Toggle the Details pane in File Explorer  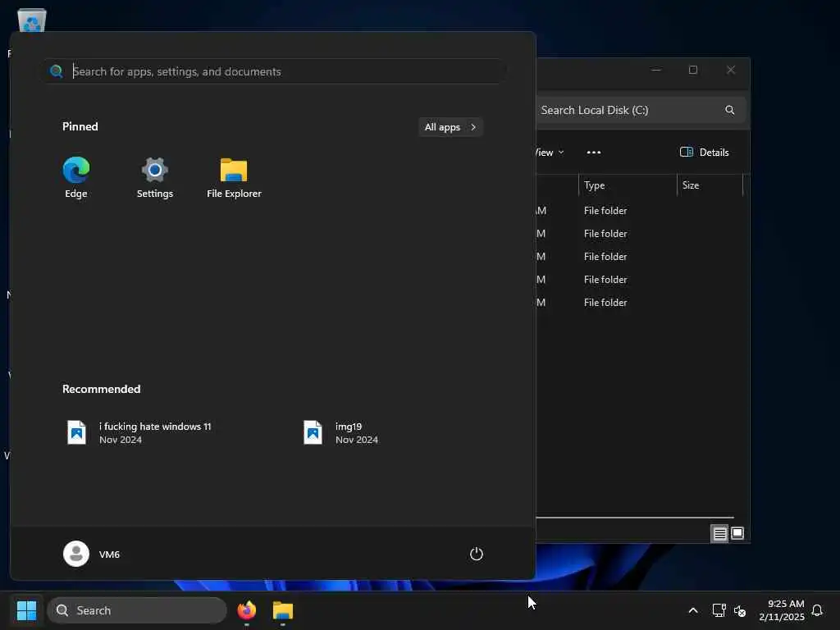click(705, 153)
